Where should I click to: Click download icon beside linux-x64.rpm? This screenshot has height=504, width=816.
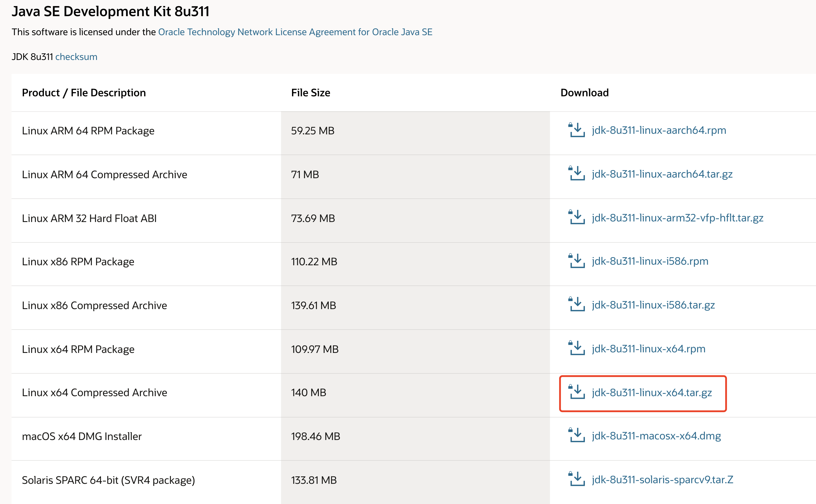point(576,348)
